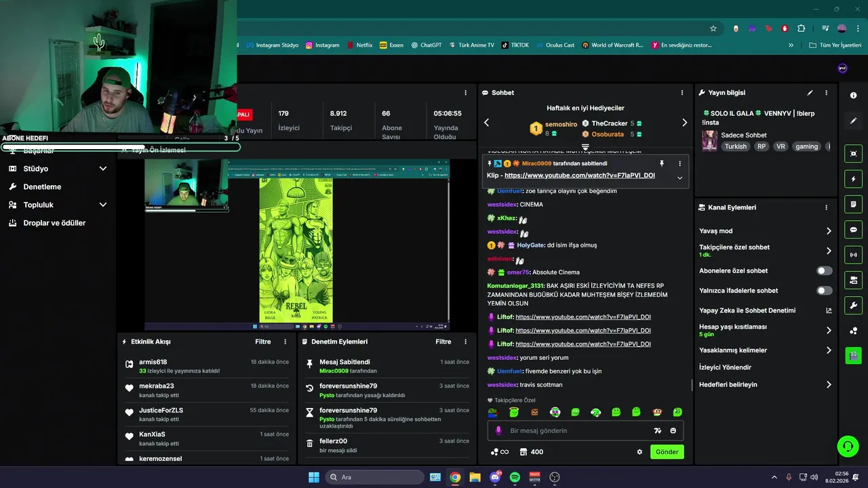Open Spotify from the taskbar
Image resolution: width=868 pixels, height=488 pixels.
tap(515, 477)
